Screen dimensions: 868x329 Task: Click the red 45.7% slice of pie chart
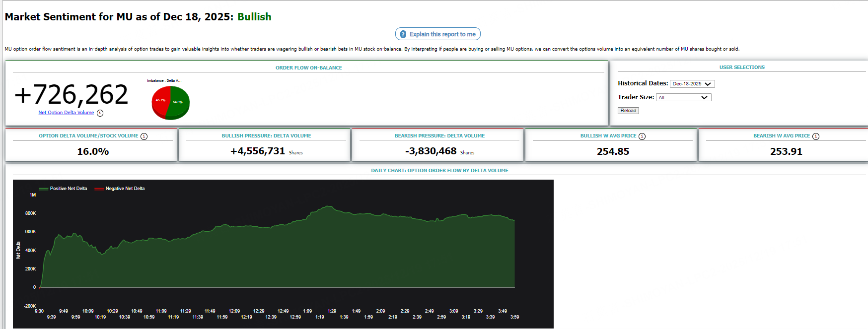[x=160, y=100]
